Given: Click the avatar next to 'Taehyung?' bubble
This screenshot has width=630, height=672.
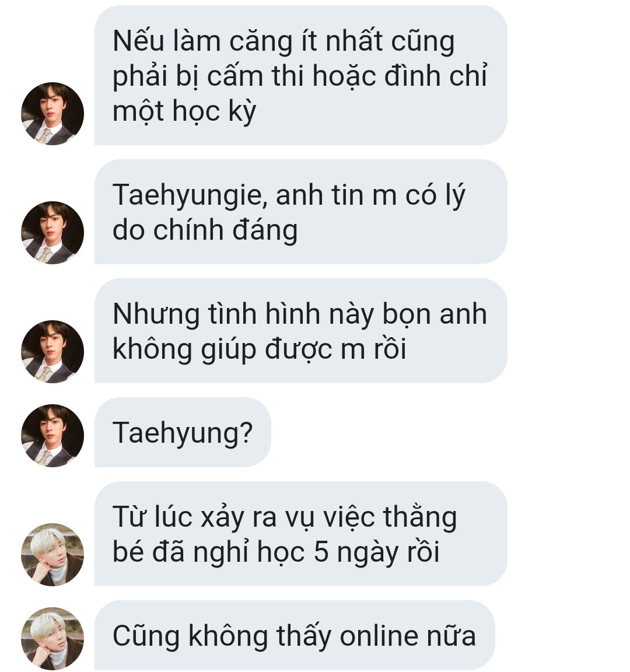Looking at the screenshot, I should coord(52,436).
